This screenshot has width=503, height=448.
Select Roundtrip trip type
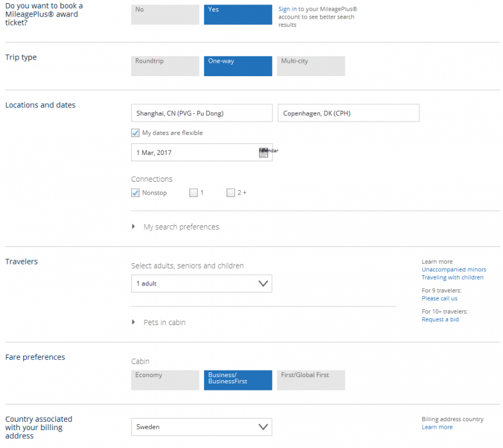(x=165, y=66)
